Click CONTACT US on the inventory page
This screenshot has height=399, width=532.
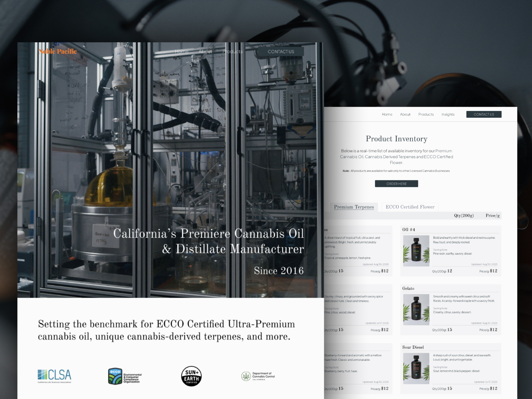click(484, 114)
